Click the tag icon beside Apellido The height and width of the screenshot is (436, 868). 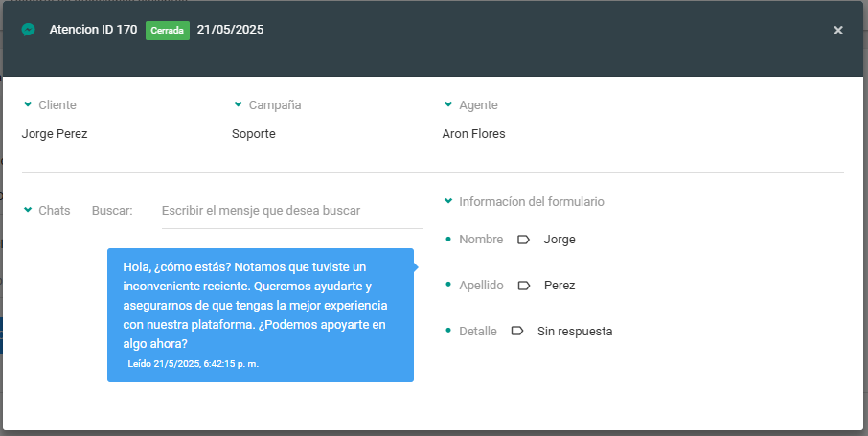pyautogui.click(x=524, y=286)
